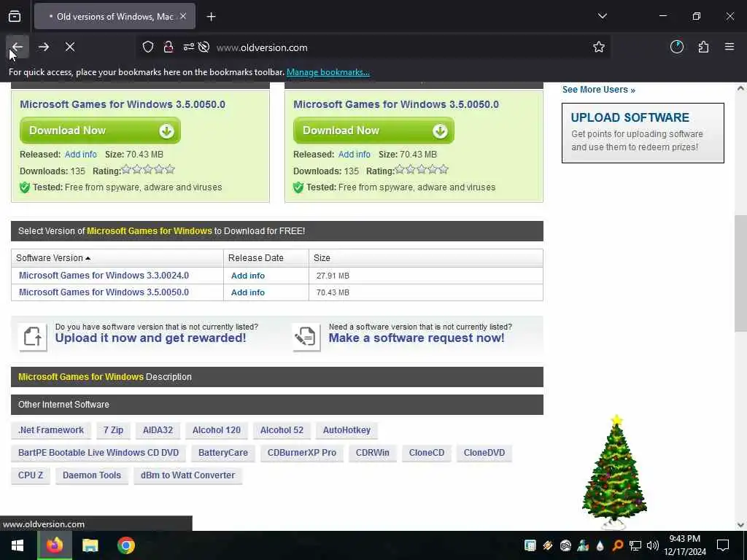Click Add info next to left Released
747x560 pixels.
tap(80, 155)
